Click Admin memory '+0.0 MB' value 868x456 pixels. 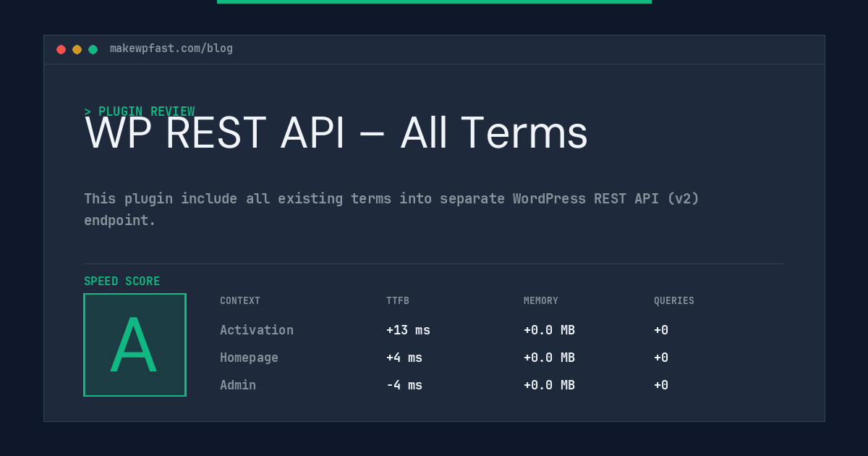[x=549, y=385]
